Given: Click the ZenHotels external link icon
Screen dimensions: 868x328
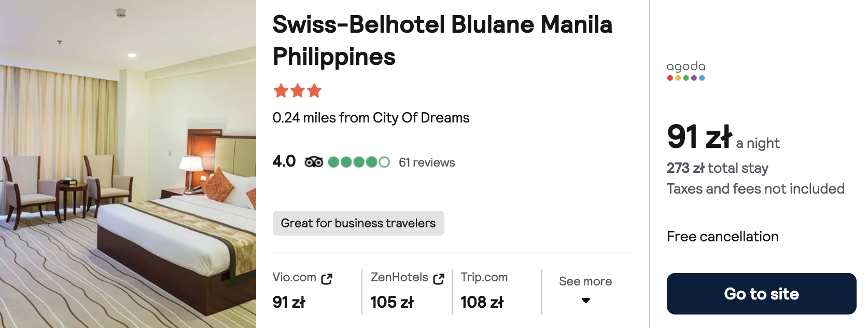Looking at the screenshot, I should 439,279.
